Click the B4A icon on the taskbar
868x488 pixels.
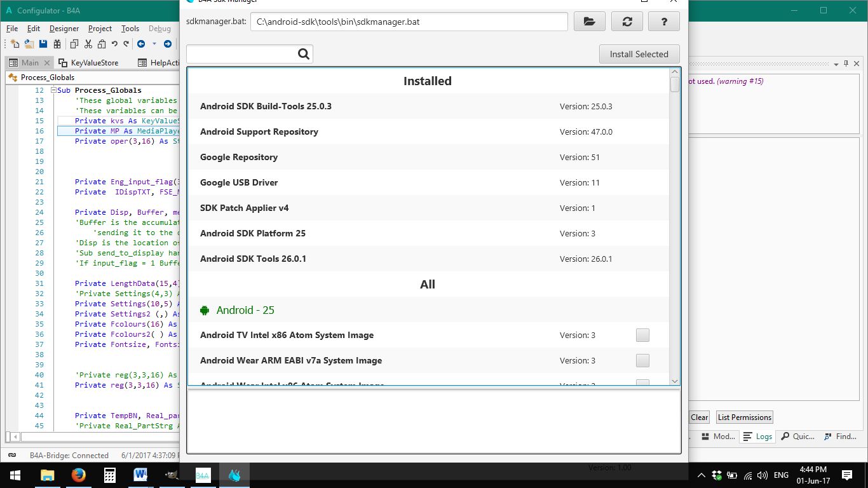tap(203, 475)
